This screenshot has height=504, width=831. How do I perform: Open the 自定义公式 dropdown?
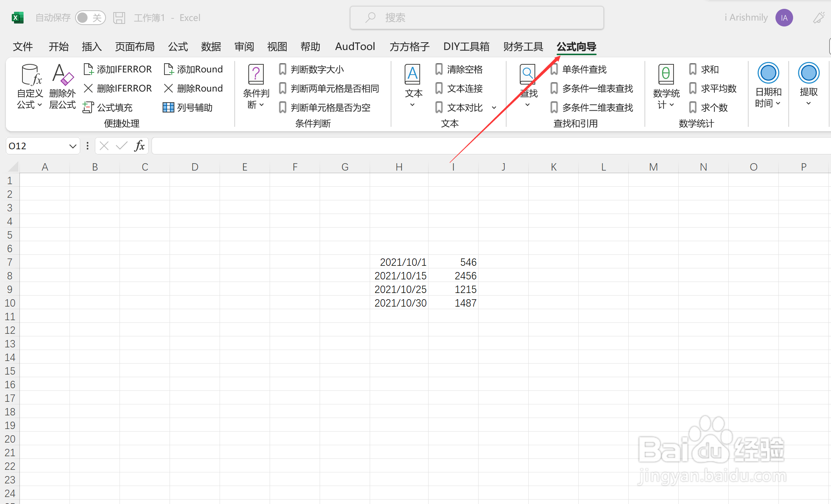click(x=30, y=87)
